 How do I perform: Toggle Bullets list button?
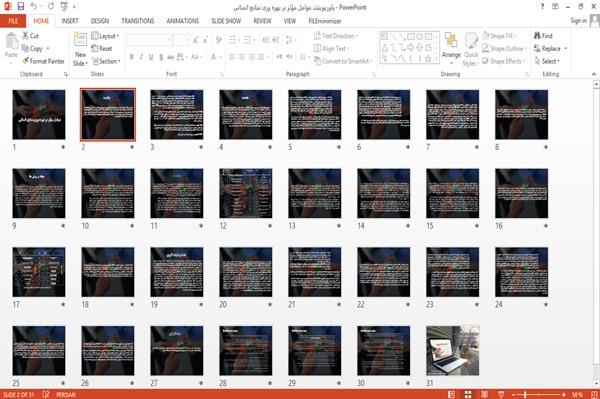pyautogui.click(x=233, y=40)
